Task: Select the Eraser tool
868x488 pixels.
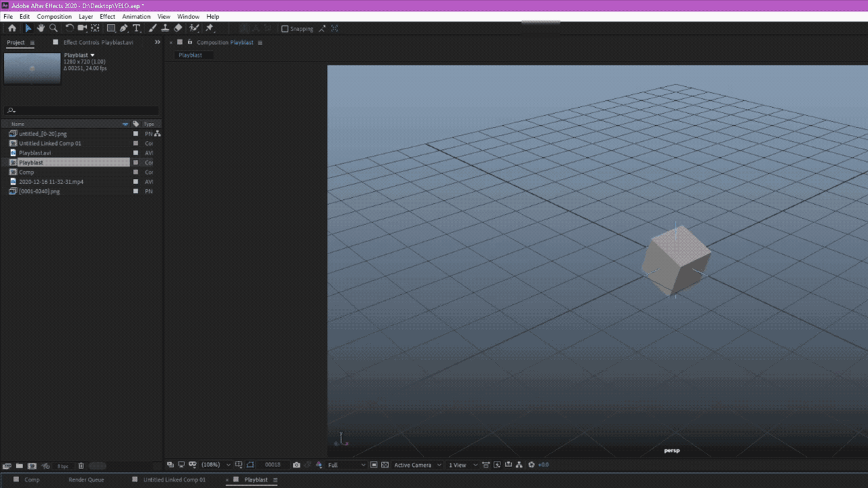Action: (178, 28)
